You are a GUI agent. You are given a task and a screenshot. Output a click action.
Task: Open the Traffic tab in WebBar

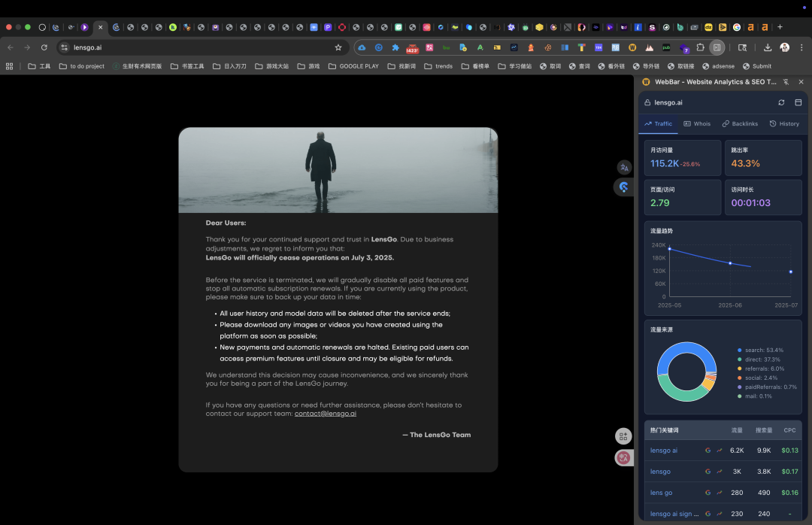point(658,124)
